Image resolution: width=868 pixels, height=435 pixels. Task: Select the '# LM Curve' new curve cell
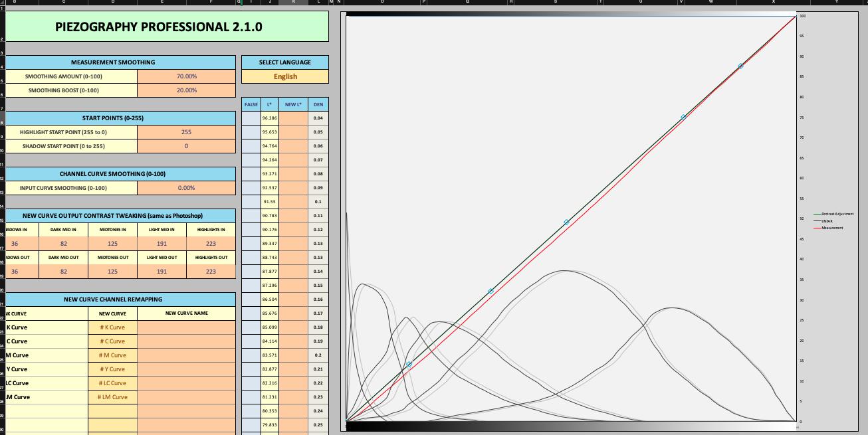coord(113,397)
